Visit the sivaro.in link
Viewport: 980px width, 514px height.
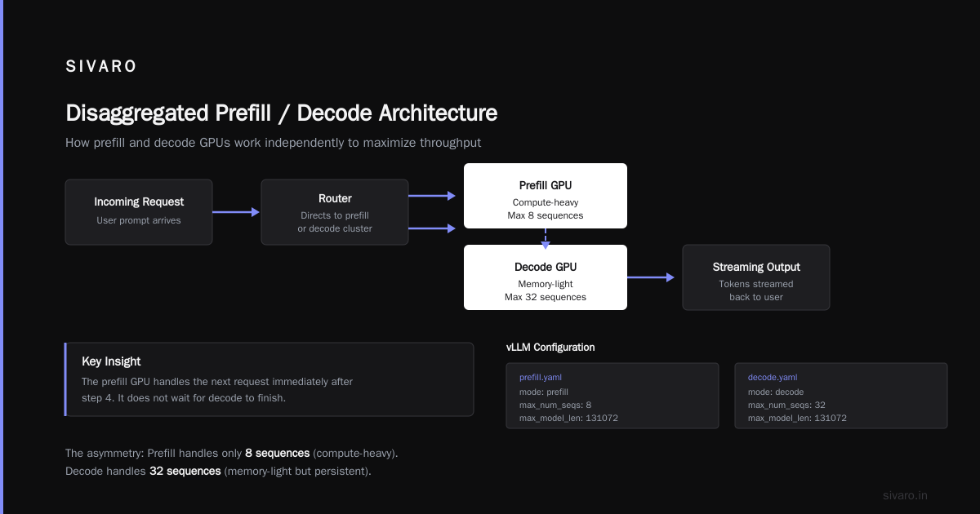(905, 495)
